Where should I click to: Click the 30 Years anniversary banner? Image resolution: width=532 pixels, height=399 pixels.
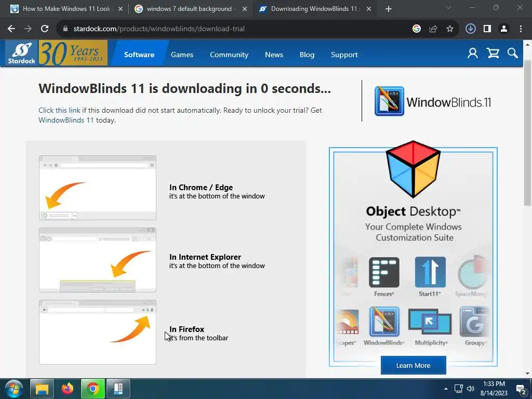(x=73, y=53)
